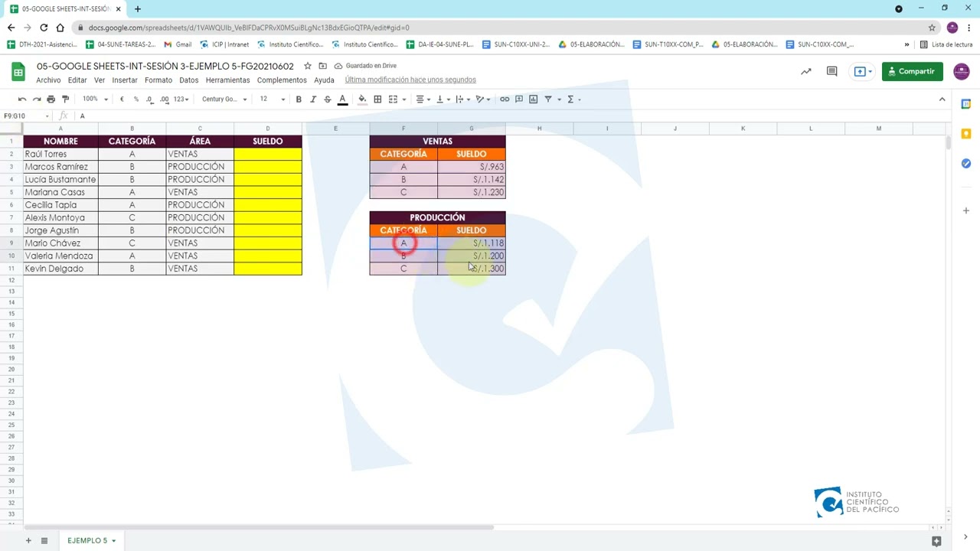The width and height of the screenshot is (980, 551).
Task: Redo action using toolbar arrow
Action: point(37,99)
